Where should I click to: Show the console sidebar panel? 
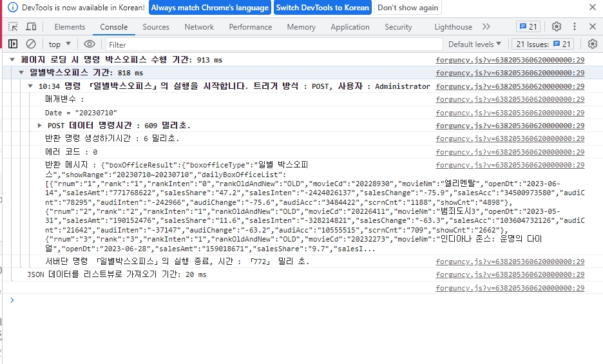coord(13,44)
